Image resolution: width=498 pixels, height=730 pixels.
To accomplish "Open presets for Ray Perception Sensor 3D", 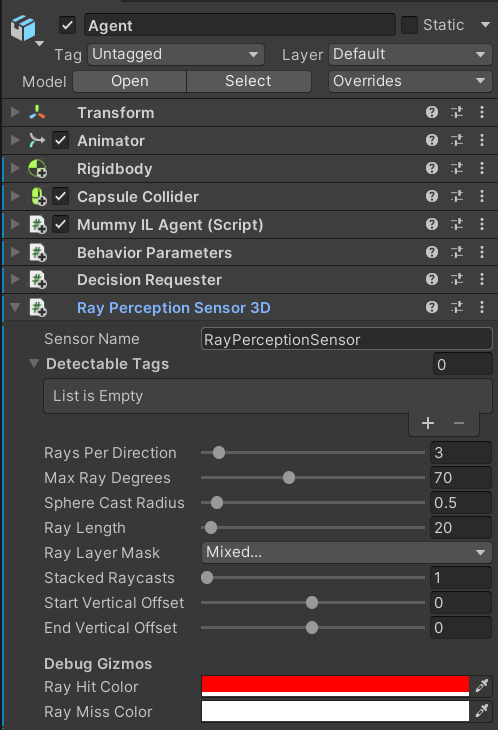I will (x=457, y=307).
